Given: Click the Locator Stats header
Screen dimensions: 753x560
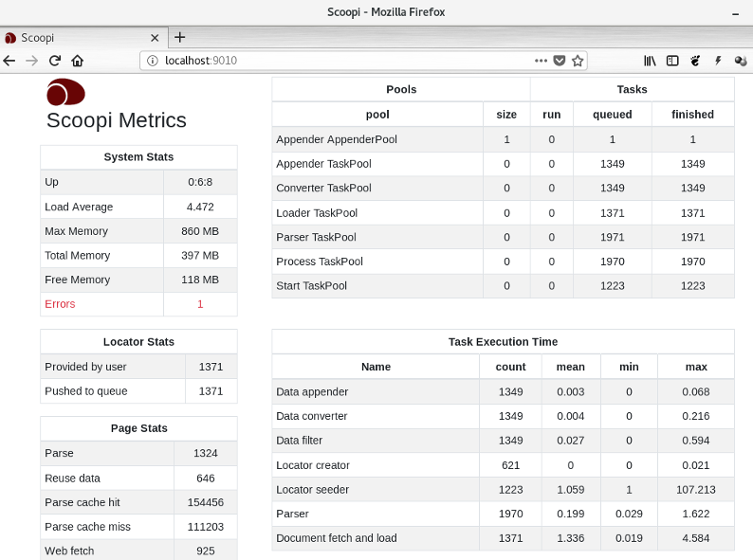Looking at the screenshot, I should click(138, 342).
